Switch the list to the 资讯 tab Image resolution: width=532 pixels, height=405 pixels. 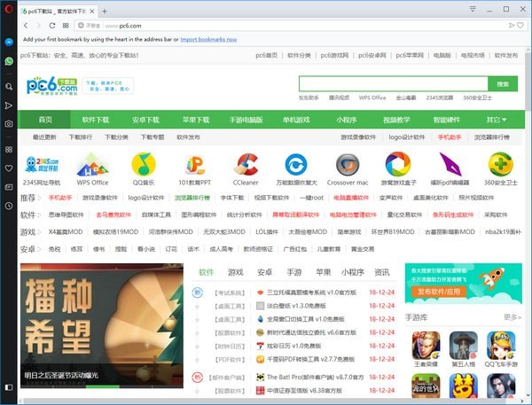pos(381,272)
